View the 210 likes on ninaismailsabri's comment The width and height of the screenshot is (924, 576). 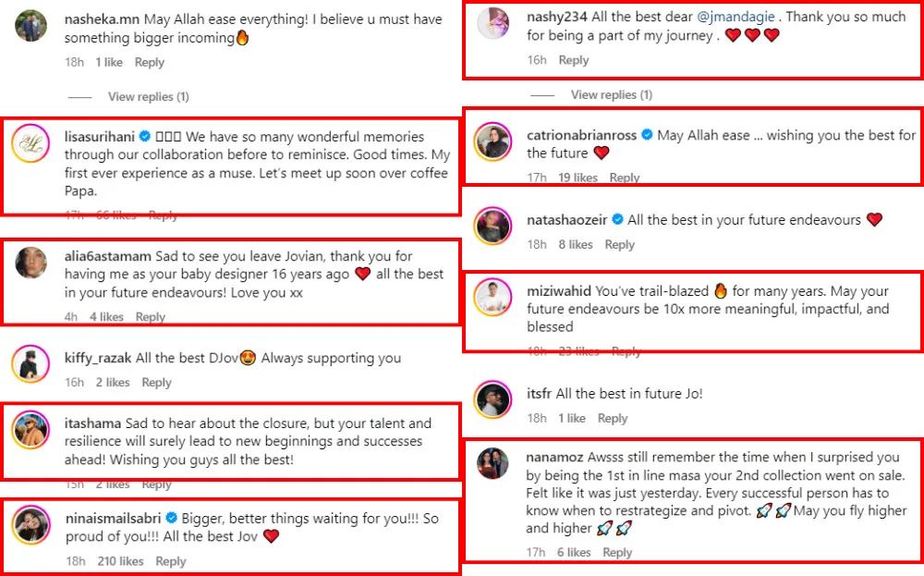(119, 561)
